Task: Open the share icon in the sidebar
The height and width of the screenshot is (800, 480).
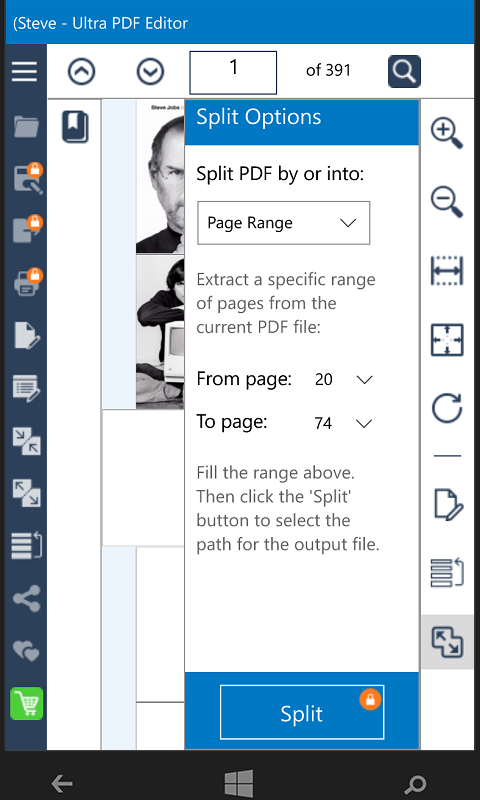Action: point(26,598)
